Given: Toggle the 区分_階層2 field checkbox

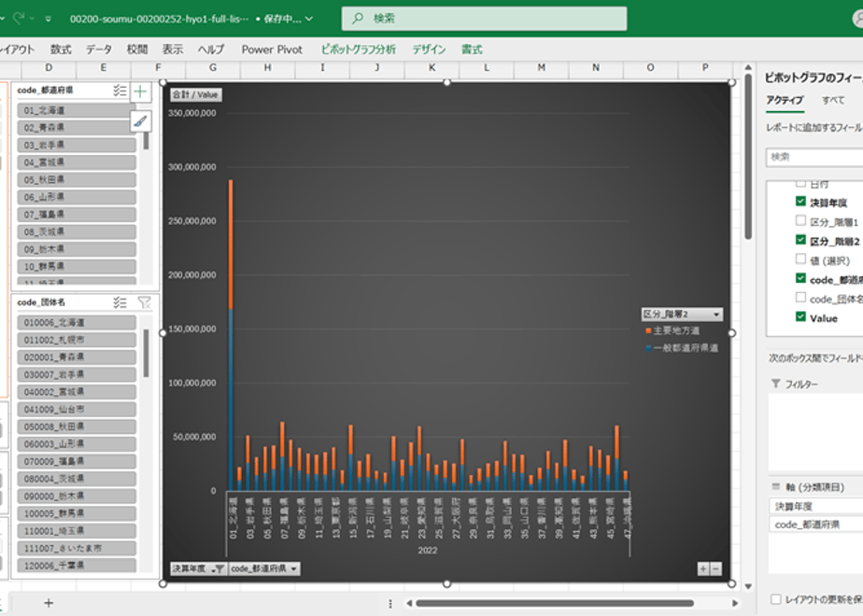Looking at the screenshot, I should [800, 240].
